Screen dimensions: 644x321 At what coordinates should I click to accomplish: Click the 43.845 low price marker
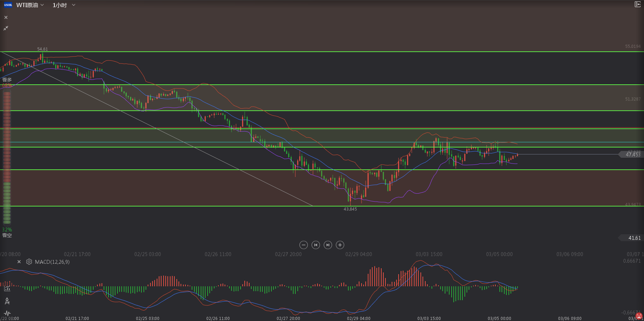pyautogui.click(x=350, y=209)
